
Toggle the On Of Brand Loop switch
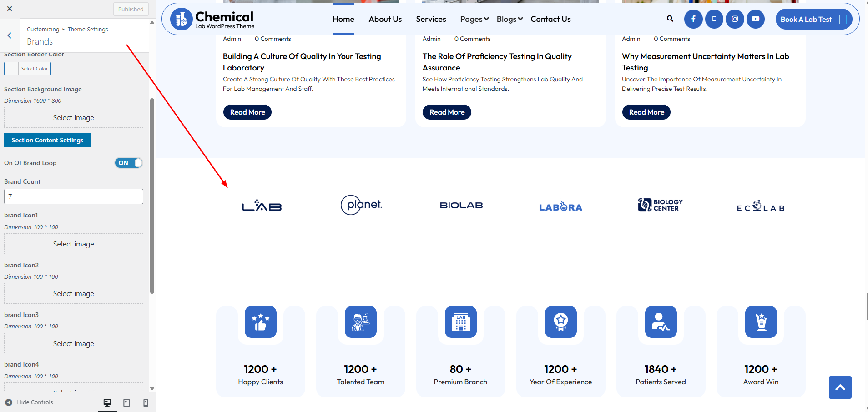tap(129, 163)
